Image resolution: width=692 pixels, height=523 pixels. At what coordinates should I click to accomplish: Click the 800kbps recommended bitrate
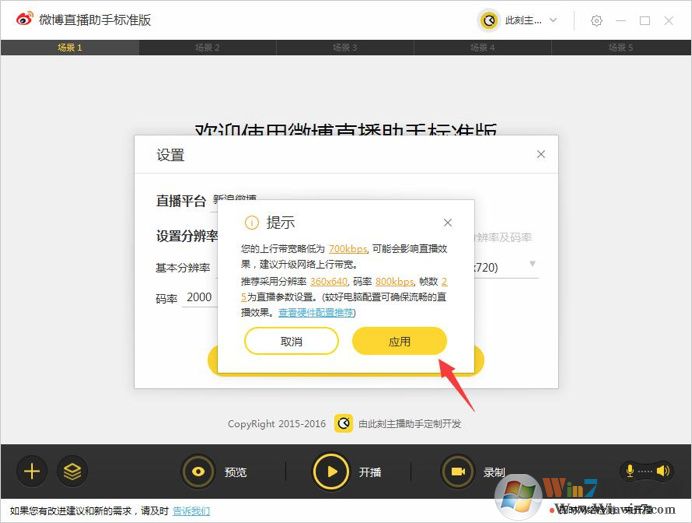tap(395, 282)
